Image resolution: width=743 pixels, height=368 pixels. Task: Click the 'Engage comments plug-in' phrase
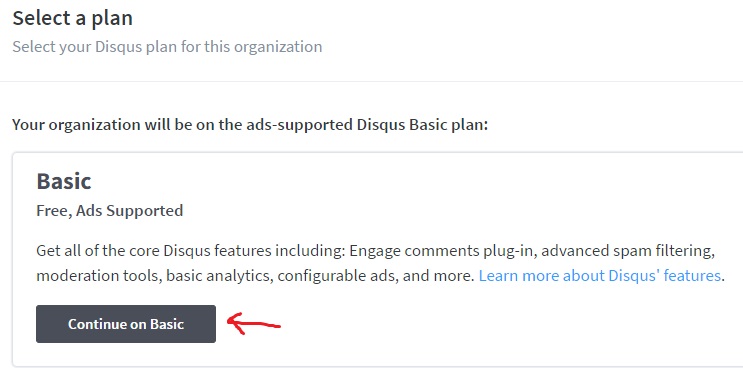pyautogui.click(x=443, y=251)
